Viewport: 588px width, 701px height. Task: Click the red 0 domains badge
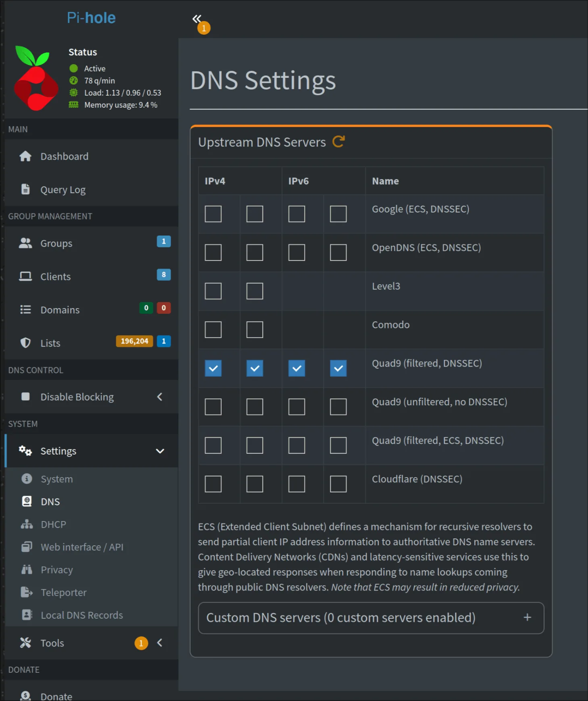click(x=164, y=308)
